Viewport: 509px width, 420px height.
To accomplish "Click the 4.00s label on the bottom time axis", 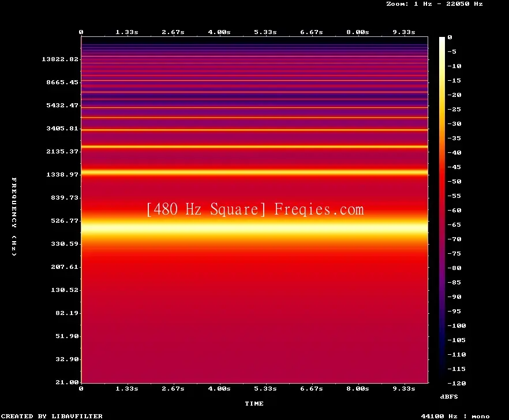I will pyautogui.click(x=219, y=388).
